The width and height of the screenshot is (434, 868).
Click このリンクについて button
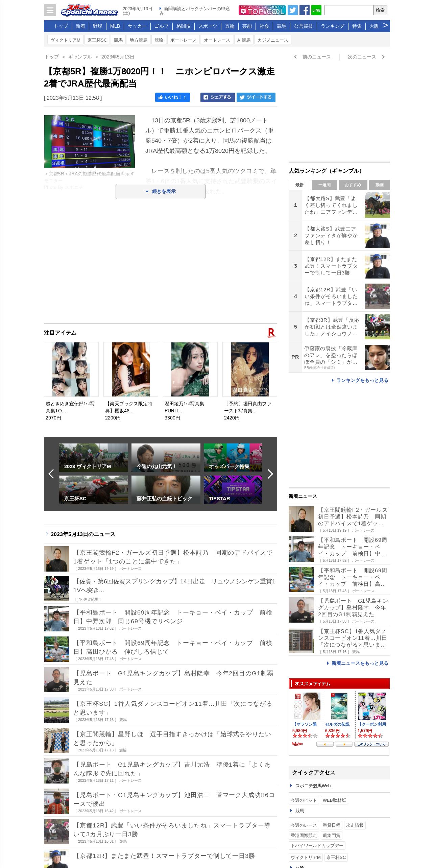pos(371,744)
